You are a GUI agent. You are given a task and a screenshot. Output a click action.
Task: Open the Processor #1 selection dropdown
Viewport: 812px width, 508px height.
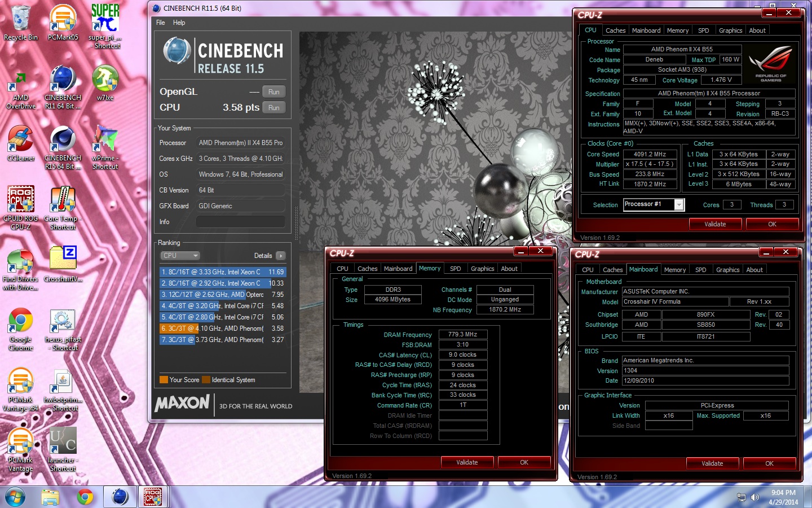(x=654, y=204)
